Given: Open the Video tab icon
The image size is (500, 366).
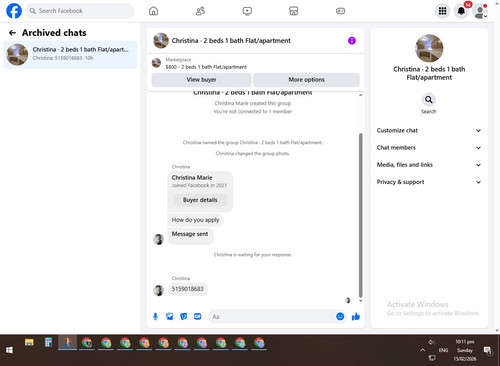Looking at the screenshot, I should click(x=247, y=11).
